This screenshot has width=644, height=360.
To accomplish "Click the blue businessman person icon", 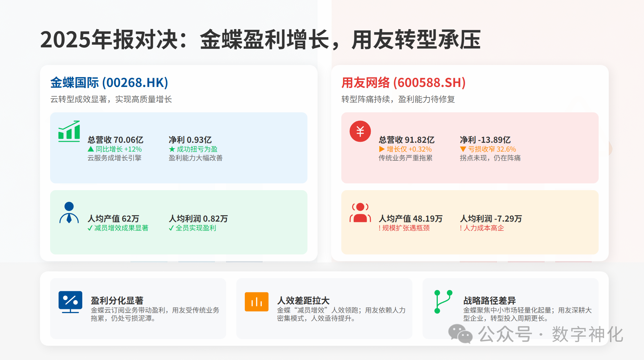I will (69, 213).
